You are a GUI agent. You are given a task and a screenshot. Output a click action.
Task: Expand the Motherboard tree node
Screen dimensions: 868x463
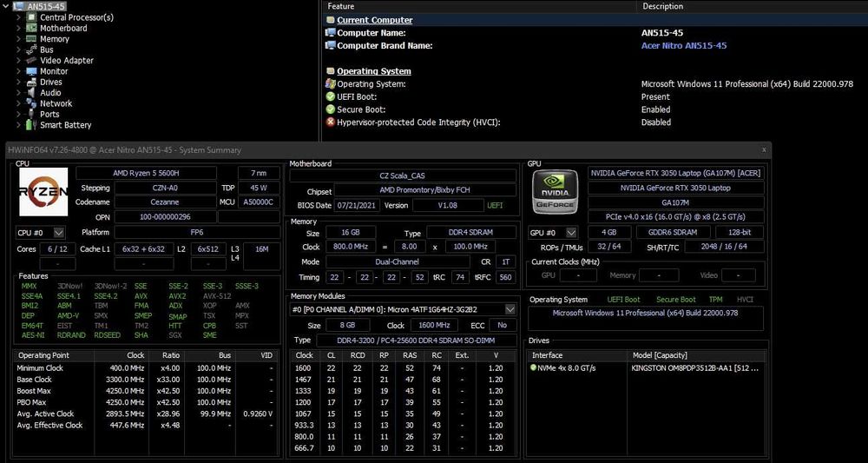click(19, 29)
